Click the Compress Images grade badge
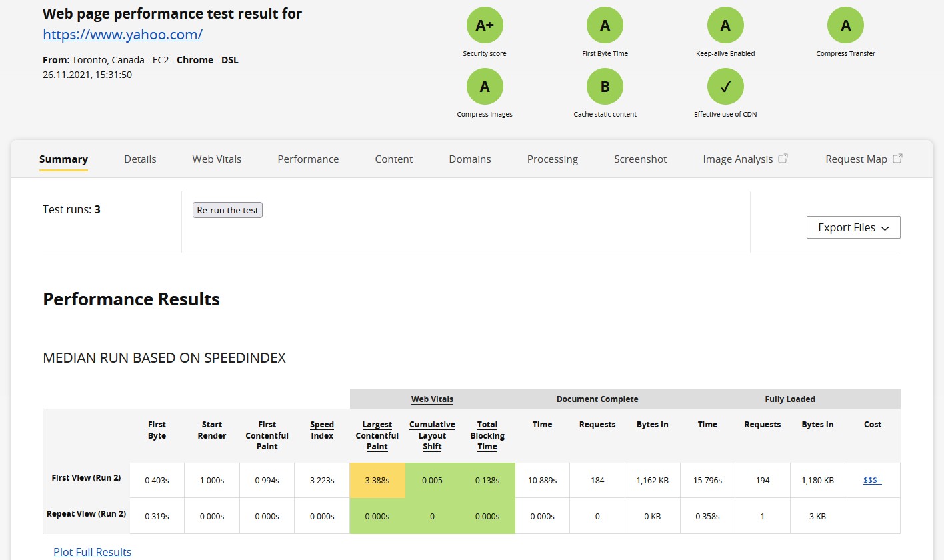Screen dimensions: 944x560 pyautogui.click(x=485, y=86)
